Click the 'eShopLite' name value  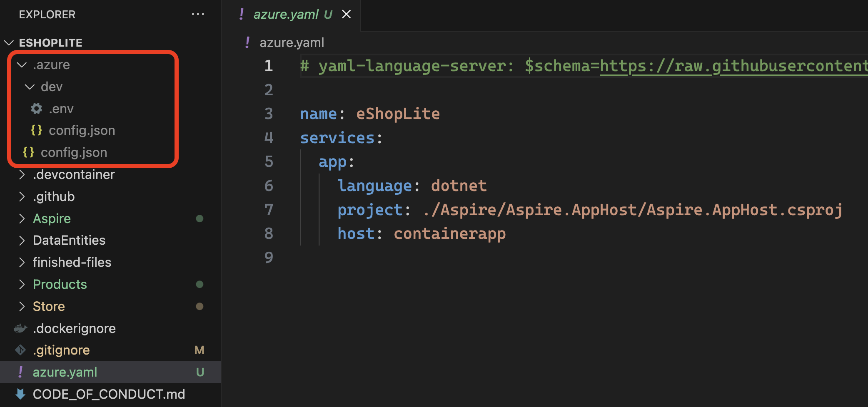[398, 114]
